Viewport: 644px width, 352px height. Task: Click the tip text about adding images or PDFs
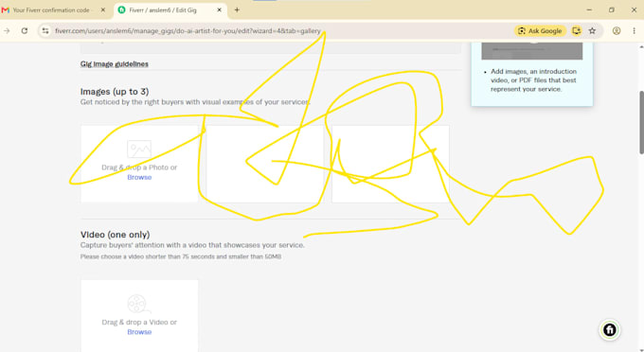click(x=533, y=80)
